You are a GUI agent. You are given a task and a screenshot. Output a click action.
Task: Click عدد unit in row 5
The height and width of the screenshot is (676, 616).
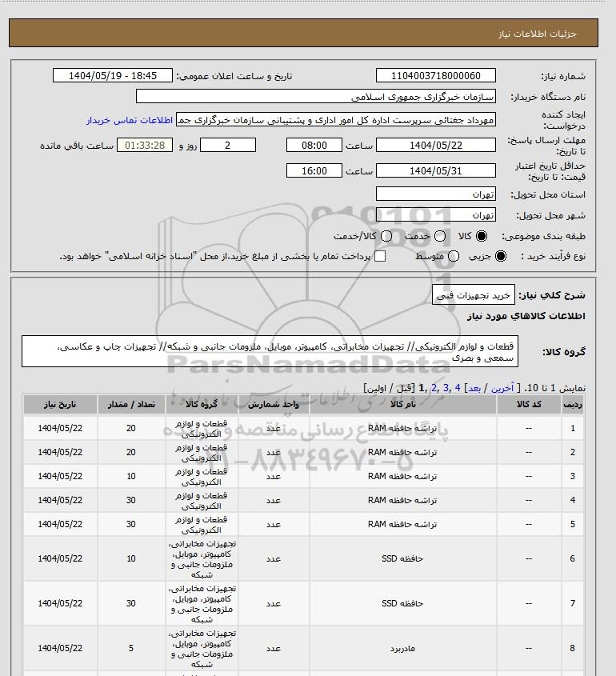click(274, 524)
